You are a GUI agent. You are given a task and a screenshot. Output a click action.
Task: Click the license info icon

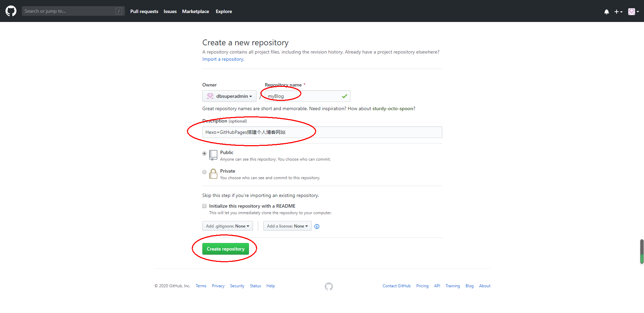coord(317,227)
